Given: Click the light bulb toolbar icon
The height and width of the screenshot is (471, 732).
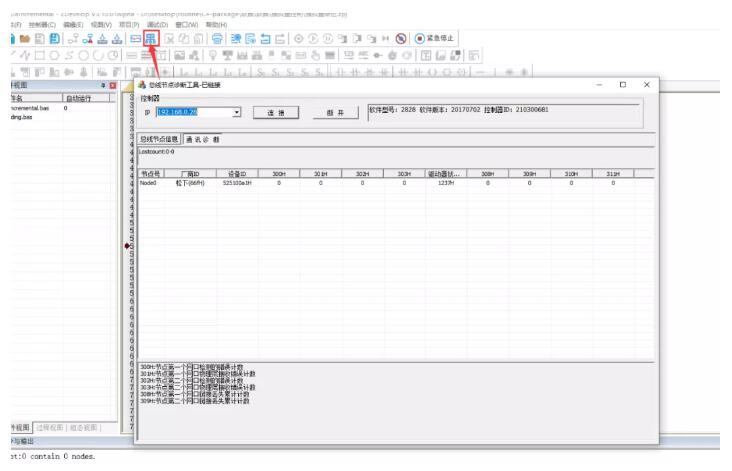Looking at the screenshot, I should click(213, 56).
